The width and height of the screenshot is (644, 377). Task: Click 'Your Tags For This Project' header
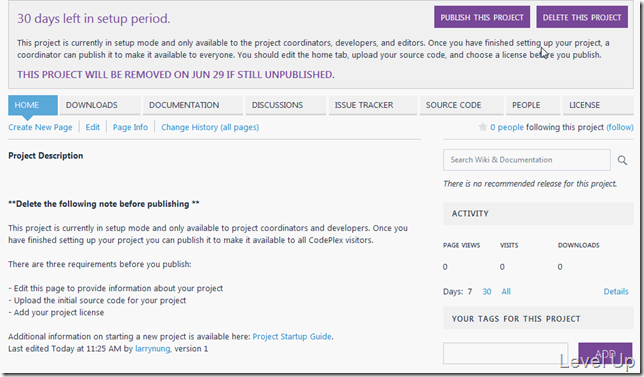(538, 319)
